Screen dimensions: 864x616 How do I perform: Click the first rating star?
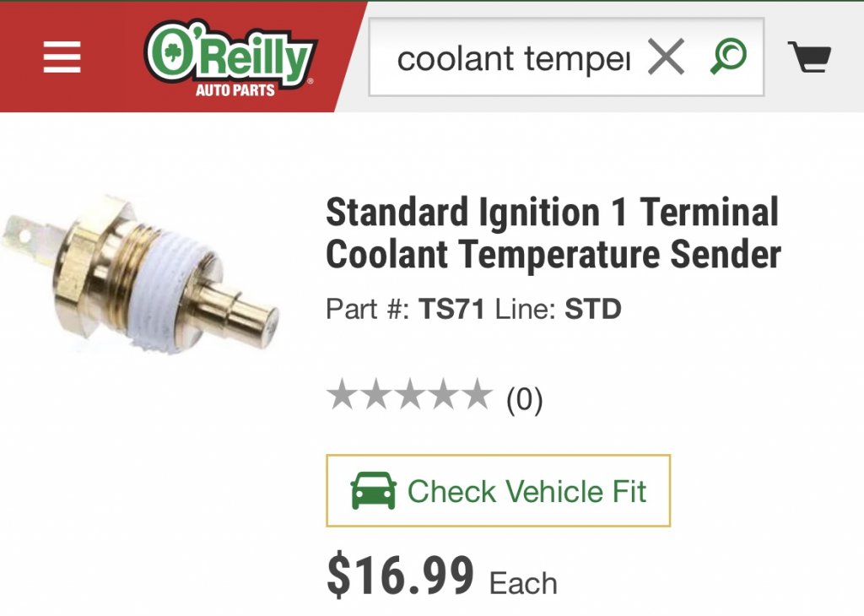coord(343,395)
